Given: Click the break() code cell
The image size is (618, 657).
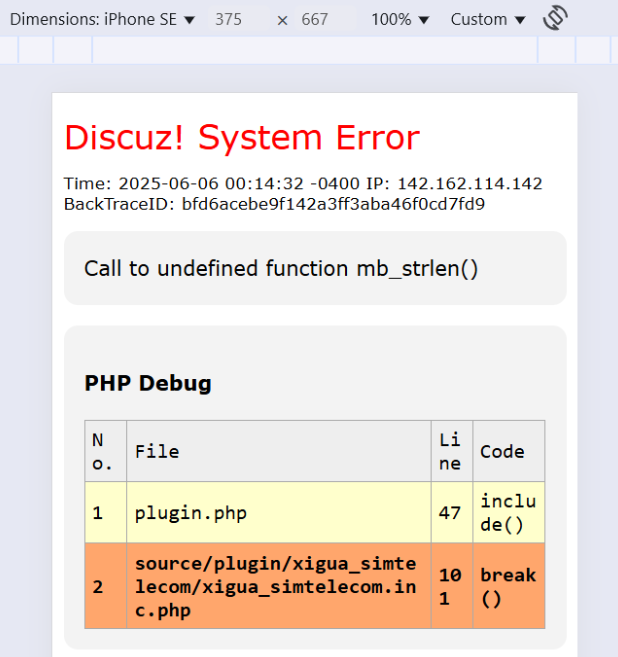Looking at the screenshot, I should pyautogui.click(x=508, y=586).
